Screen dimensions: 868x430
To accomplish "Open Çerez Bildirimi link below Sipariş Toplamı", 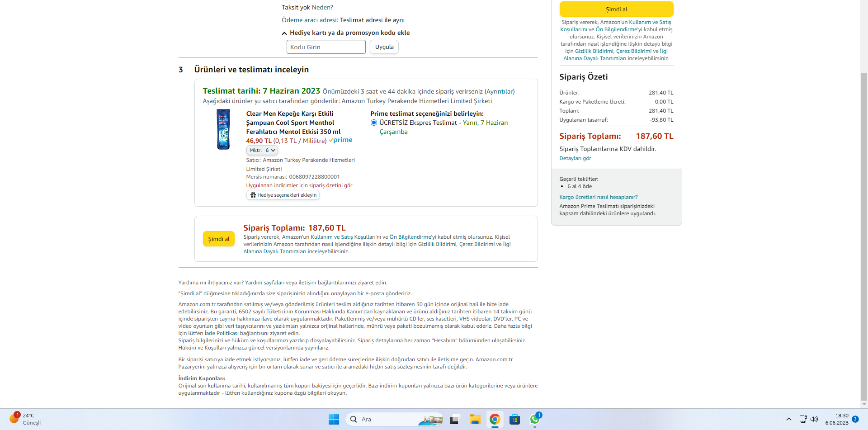I will (x=477, y=244).
